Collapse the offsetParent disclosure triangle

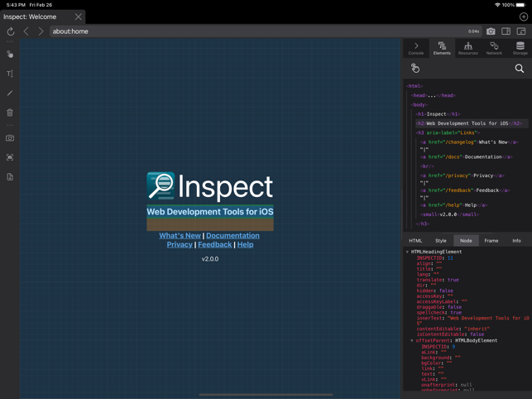coord(412,340)
